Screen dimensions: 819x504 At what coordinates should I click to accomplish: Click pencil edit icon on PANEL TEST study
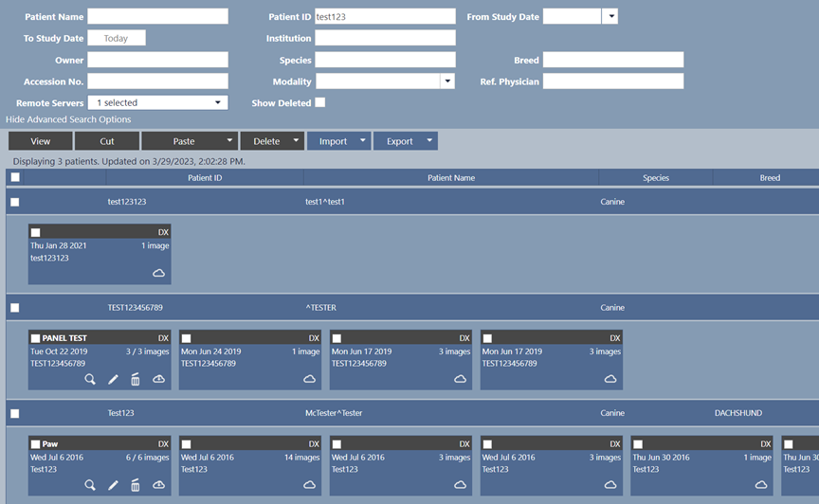pyautogui.click(x=113, y=379)
